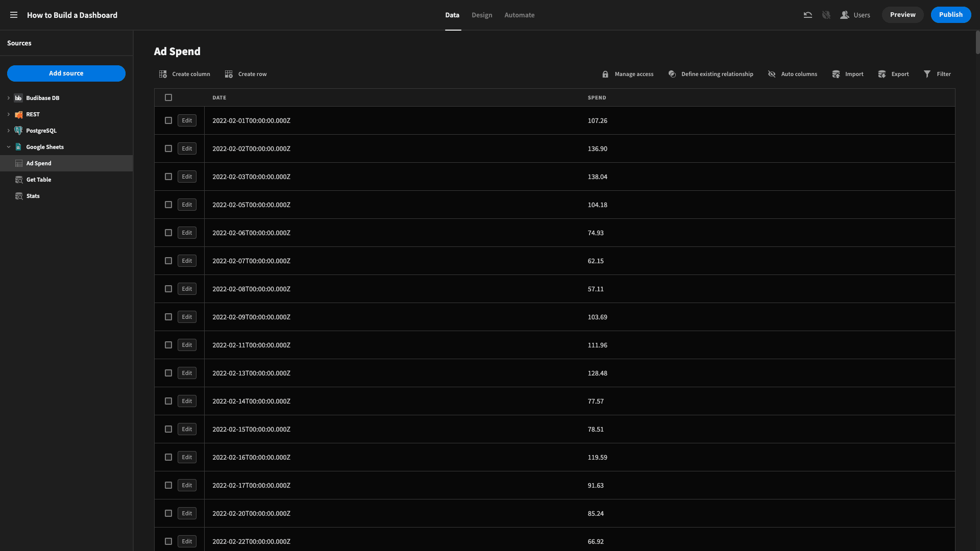Click the Budibase DB logo icon
The width and height of the screenshot is (980, 551).
tap(18, 98)
